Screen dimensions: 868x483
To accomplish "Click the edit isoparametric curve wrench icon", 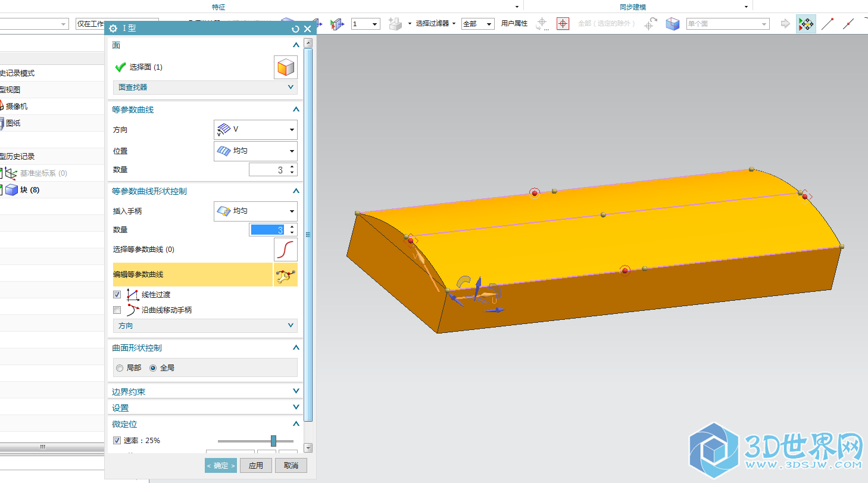I will pos(286,275).
